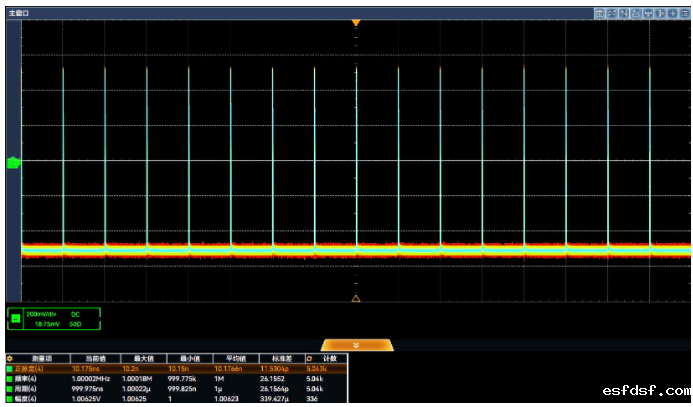Click the third toolbar icon with vertical cursor lines
The width and height of the screenshot is (693, 407).
click(623, 14)
